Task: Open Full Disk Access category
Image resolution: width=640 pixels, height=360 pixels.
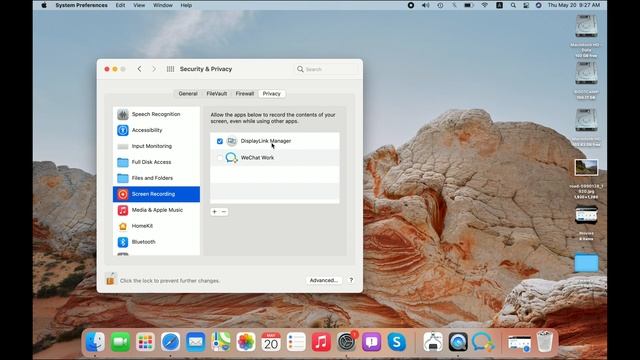Action: click(156, 162)
